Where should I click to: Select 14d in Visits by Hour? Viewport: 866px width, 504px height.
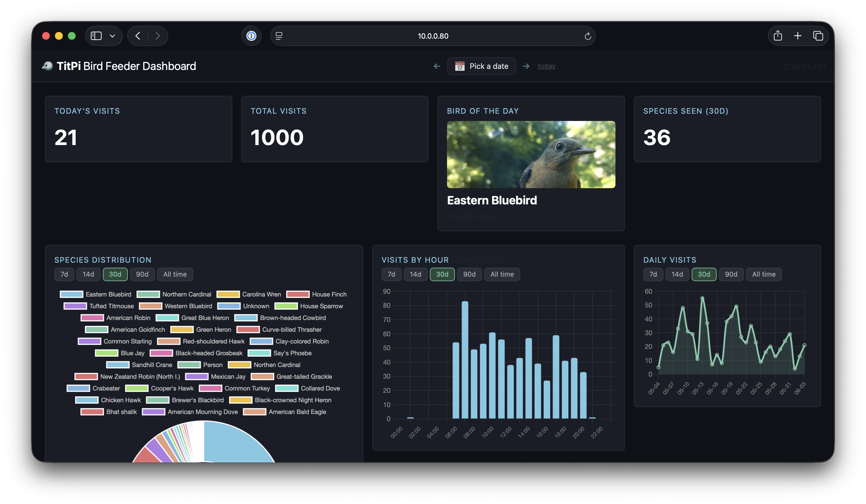click(x=415, y=274)
